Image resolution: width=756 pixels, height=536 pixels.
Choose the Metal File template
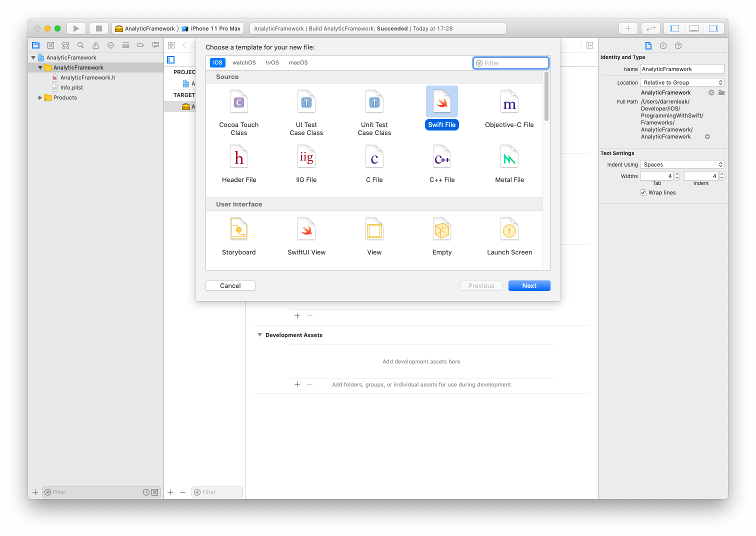[509, 163]
